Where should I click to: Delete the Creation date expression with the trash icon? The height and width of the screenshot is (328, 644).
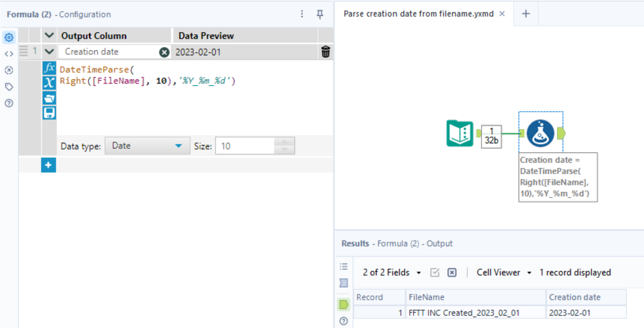pos(325,52)
